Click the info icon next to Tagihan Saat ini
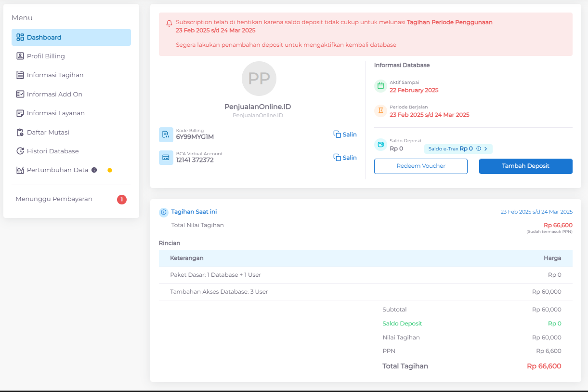 pyautogui.click(x=164, y=212)
